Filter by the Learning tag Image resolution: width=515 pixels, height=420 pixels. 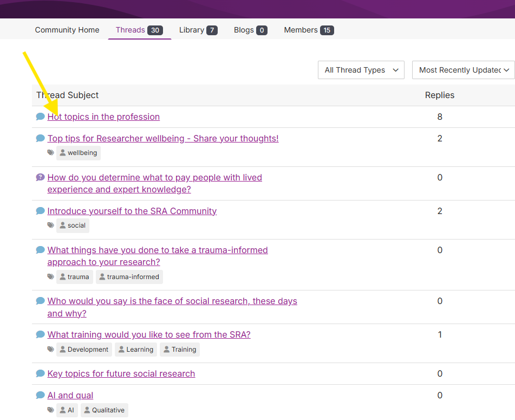(x=136, y=350)
